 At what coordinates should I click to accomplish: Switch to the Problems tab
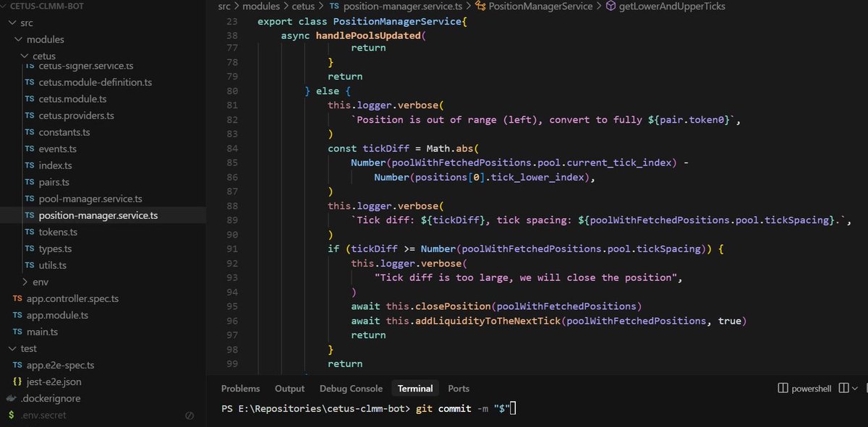pyautogui.click(x=240, y=388)
